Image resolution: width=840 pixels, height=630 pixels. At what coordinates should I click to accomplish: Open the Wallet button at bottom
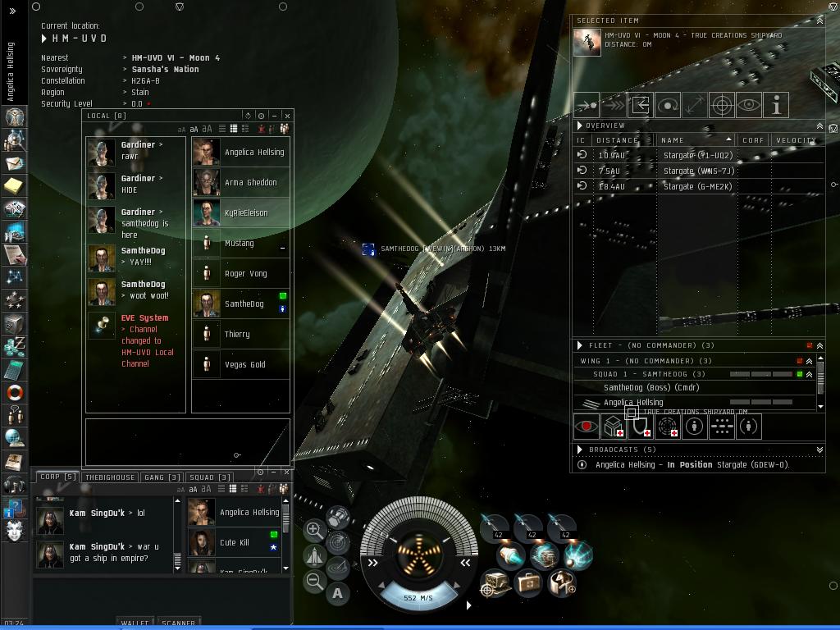click(x=135, y=623)
